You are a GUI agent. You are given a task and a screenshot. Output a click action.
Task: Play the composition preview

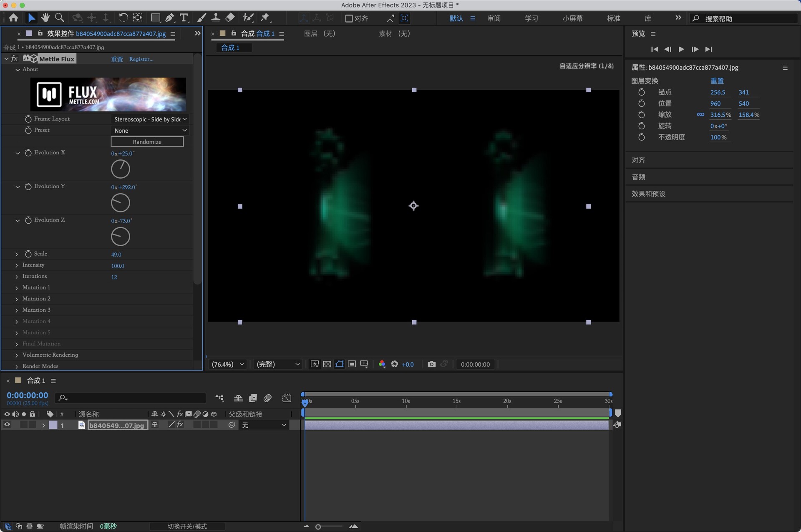tap(681, 49)
